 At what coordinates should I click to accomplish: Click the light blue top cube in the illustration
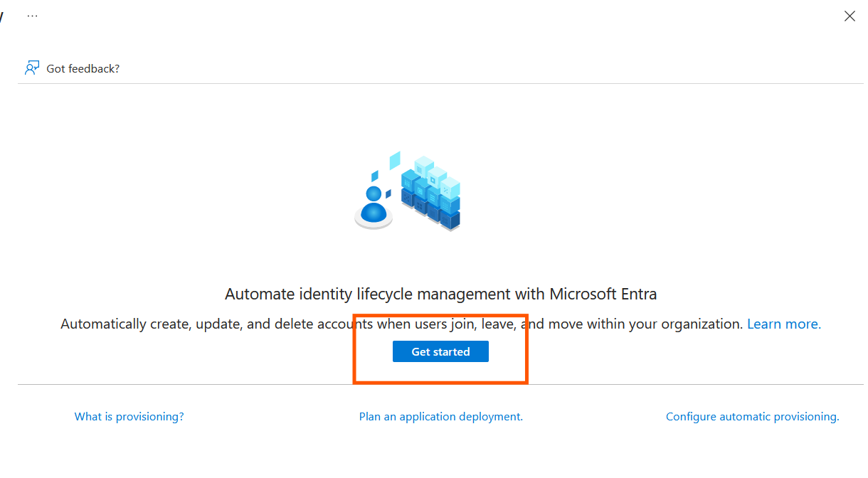click(x=424, y=167)
